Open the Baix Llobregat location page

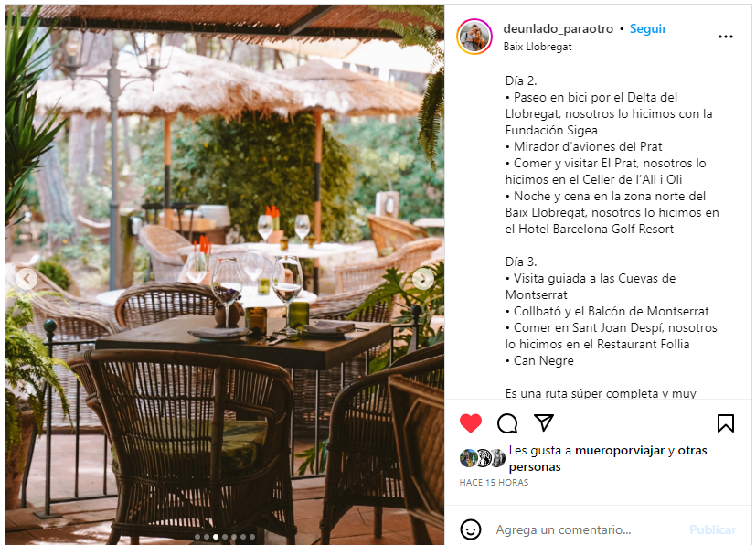[538, 47]
